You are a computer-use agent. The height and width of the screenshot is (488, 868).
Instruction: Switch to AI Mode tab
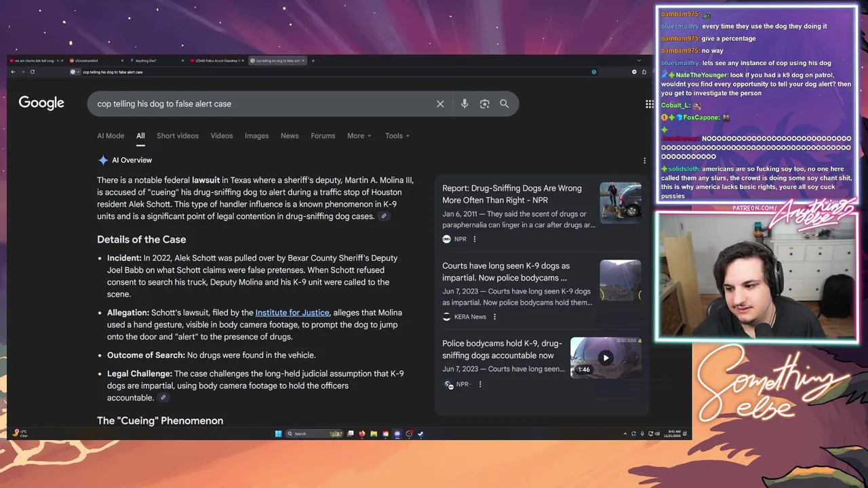coord(111,136)
